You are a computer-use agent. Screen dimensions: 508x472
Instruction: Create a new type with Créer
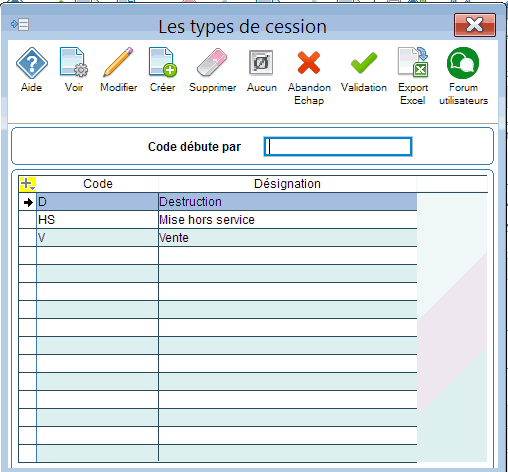tap(163, 62)
